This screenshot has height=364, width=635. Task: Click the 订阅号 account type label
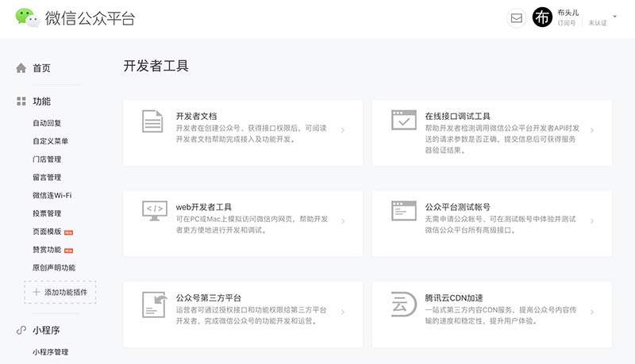click(567, 23)
